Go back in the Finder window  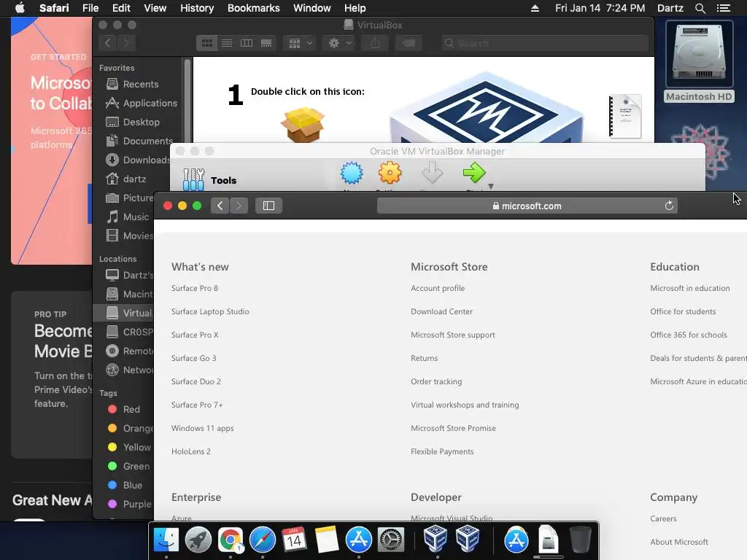pyautogui.click(x=108, y=43)
